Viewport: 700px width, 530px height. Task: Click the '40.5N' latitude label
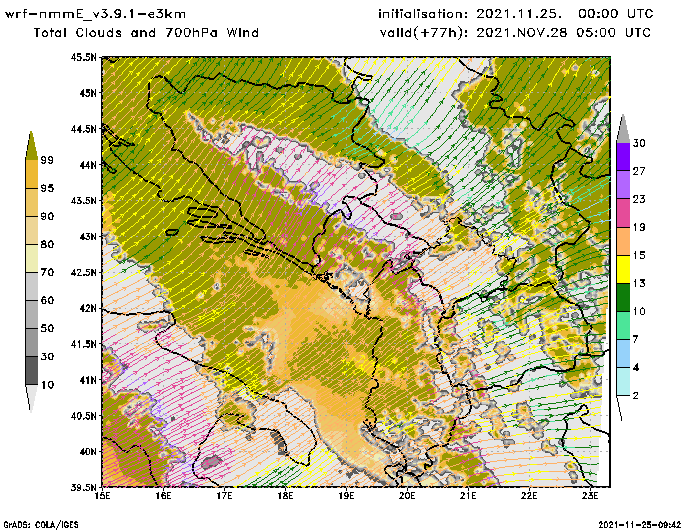pos(83,415)
